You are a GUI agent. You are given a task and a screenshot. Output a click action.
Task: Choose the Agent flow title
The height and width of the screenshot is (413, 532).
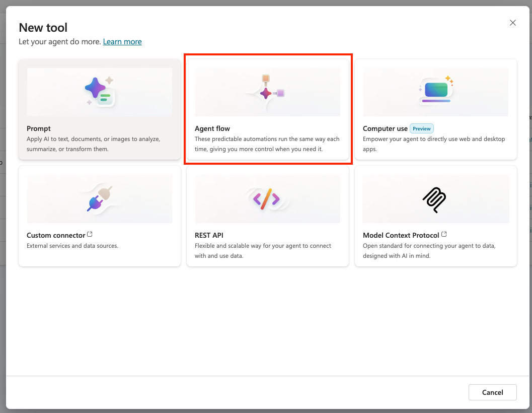coord(212,128)
